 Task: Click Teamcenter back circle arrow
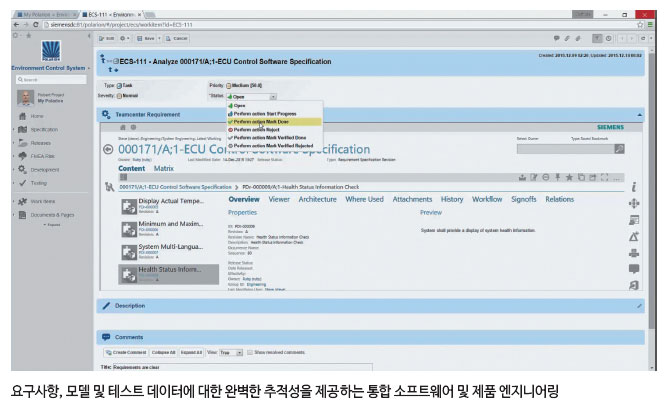(x=108, y=149)
